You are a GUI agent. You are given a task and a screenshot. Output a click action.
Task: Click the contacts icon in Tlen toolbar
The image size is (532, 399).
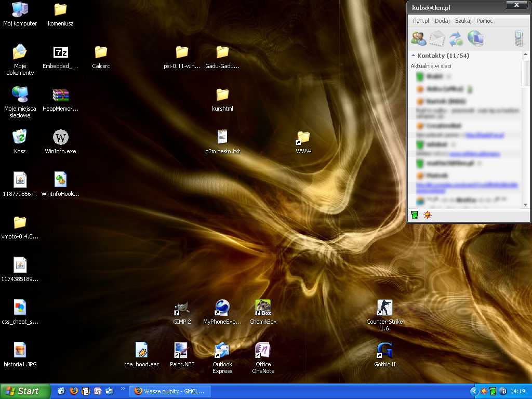(x=418, y=38)
